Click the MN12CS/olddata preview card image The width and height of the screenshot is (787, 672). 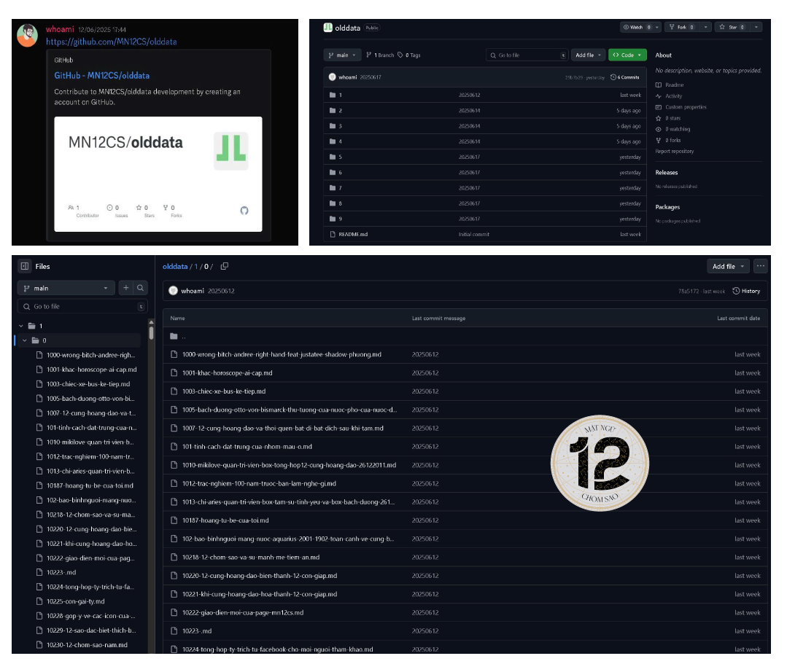(x=158, y=174)
